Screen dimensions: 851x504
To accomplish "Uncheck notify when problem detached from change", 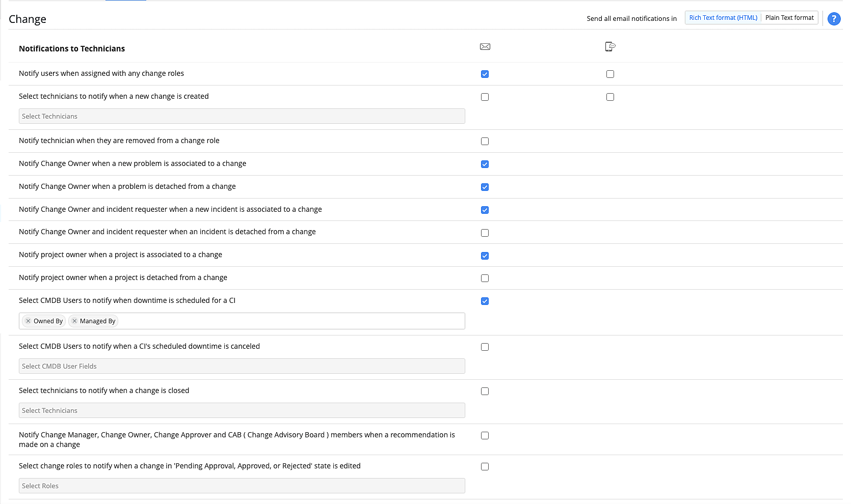I will click(485, 187).
